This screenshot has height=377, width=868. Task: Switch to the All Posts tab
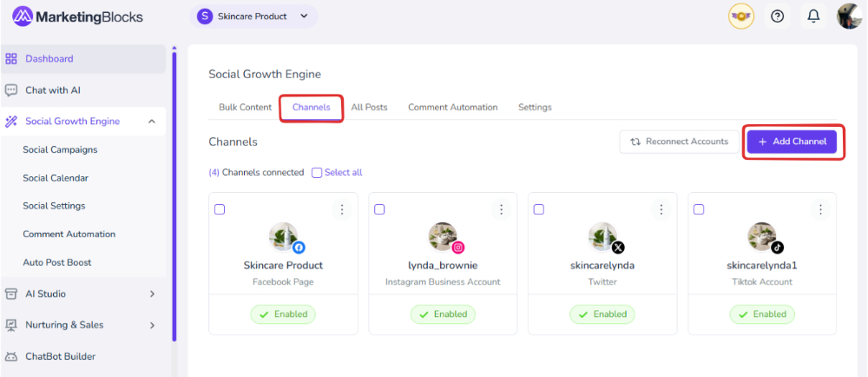[x=369, y=108]
